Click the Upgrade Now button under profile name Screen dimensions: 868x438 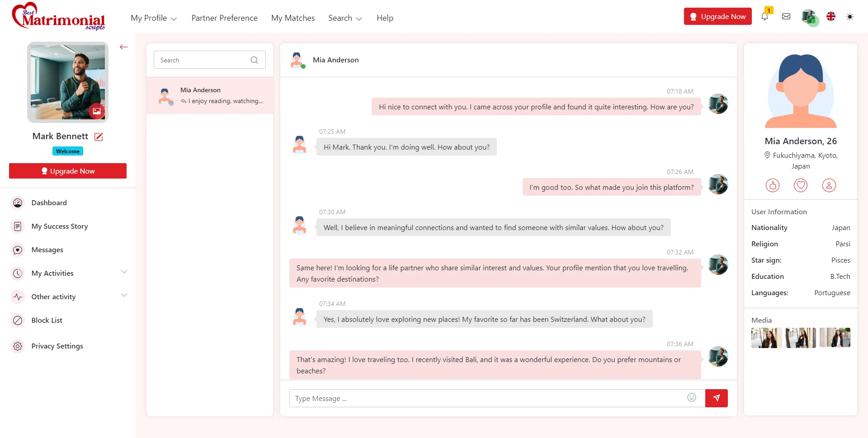pos(68,171)
